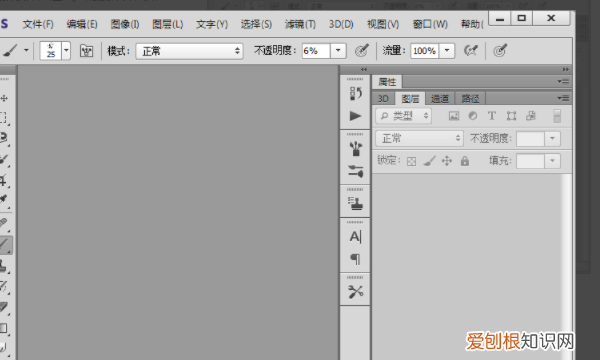600x360 pixels.
Task: Toggle pressure for opacity icon after 不透明度
Action: click(362, 50)
